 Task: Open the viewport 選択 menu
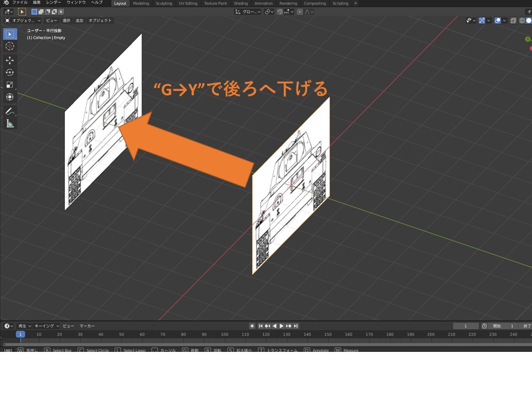66,21
